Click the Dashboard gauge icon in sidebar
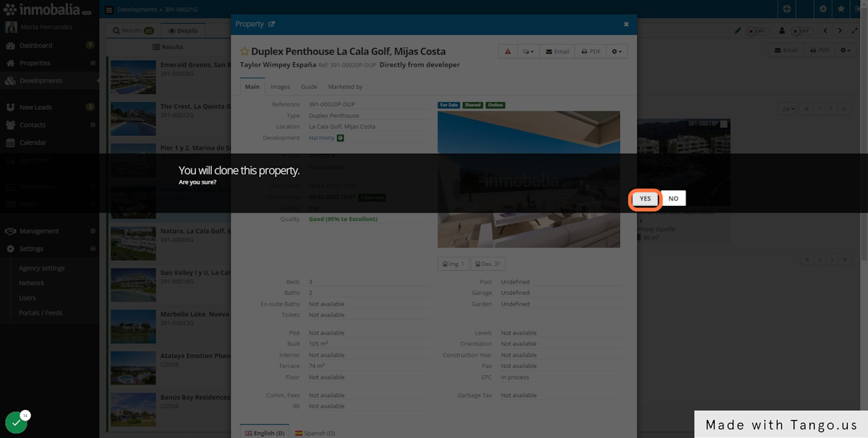This screenshot has height=438, width=868. pos(10,46)
